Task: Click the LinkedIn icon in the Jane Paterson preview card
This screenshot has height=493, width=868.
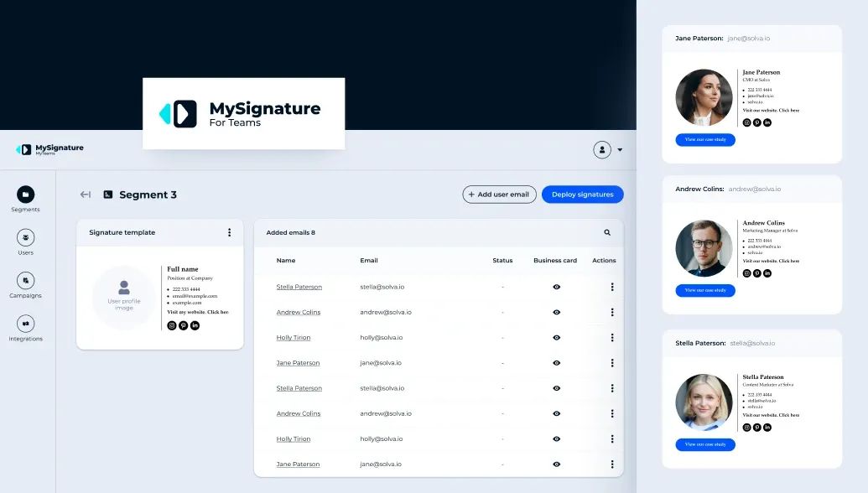Action: click(x=767, y=122)
